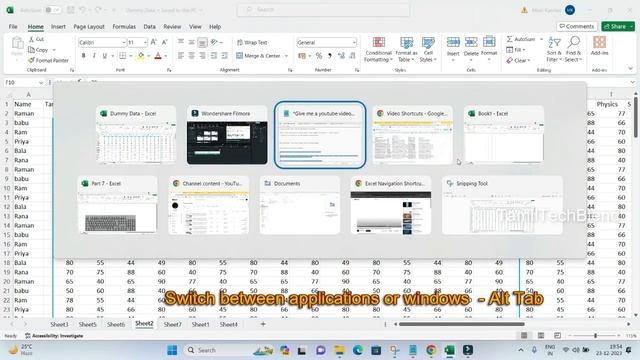The height and width of the screenshot is (360, 640).
Task: Select Wondershare Filmora window thumbnail
Action: (227, 135)
